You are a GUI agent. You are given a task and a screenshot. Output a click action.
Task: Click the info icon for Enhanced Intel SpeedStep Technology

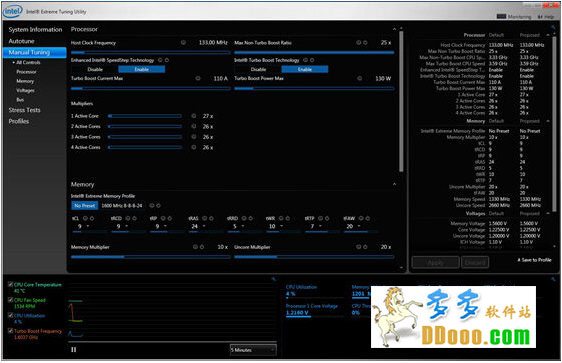[160, 60]
